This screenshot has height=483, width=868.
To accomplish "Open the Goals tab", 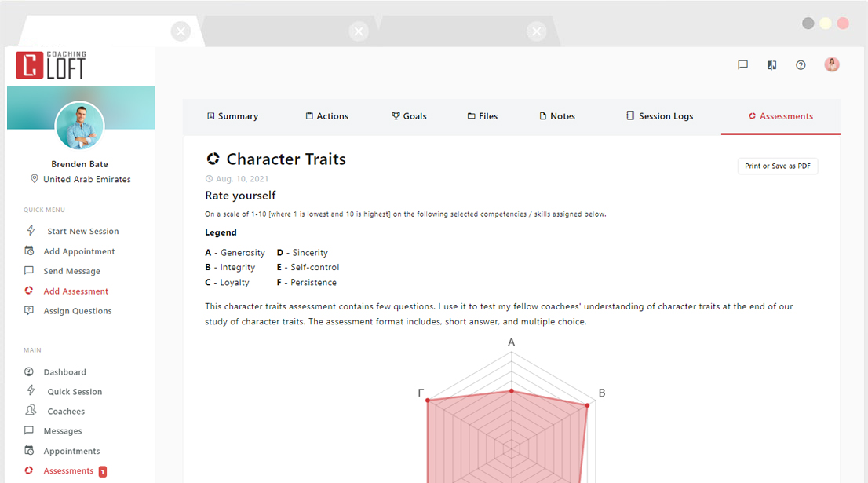I will pos(409,116).
